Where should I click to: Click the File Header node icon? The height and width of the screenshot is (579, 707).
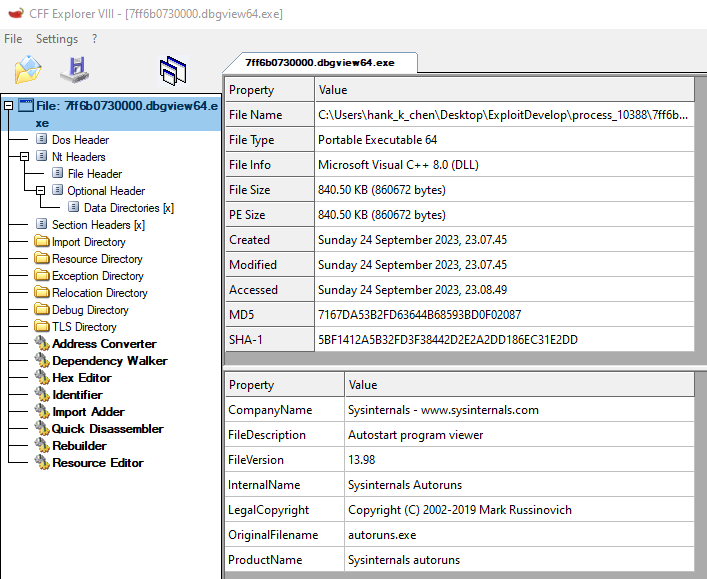click(x=57, y=173)
